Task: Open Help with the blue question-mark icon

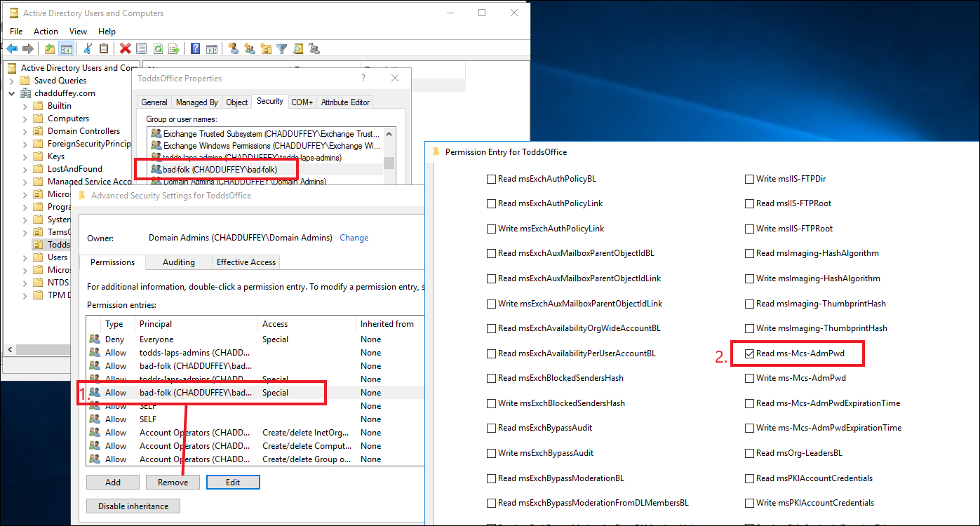Action: coord(196,48)
